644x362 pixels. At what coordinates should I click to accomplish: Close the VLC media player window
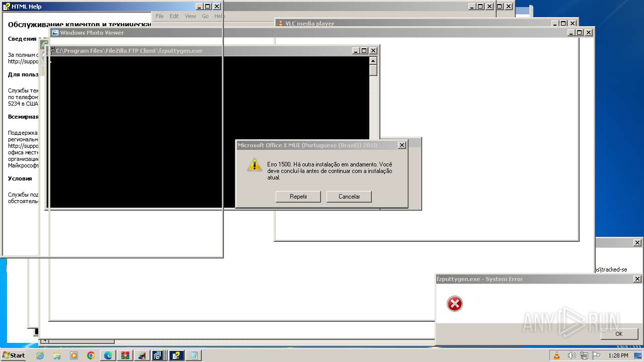(x=572, y=24)
